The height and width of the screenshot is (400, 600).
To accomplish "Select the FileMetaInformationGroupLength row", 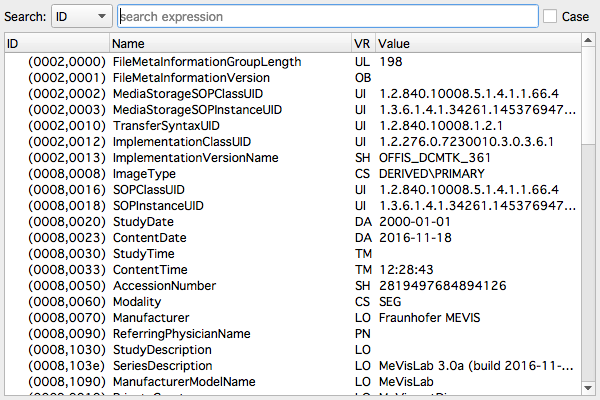I will coord(208,61).
